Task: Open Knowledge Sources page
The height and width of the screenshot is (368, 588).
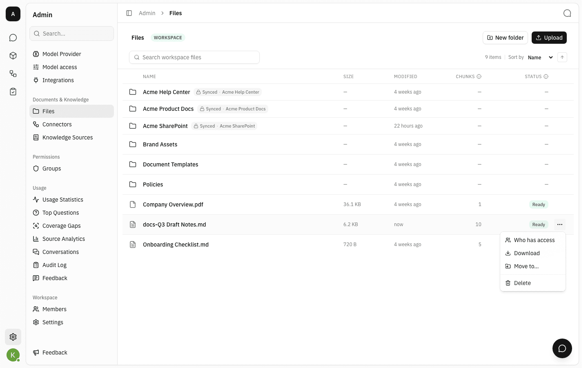Action: pyautogui.click(x=71, y=137)
